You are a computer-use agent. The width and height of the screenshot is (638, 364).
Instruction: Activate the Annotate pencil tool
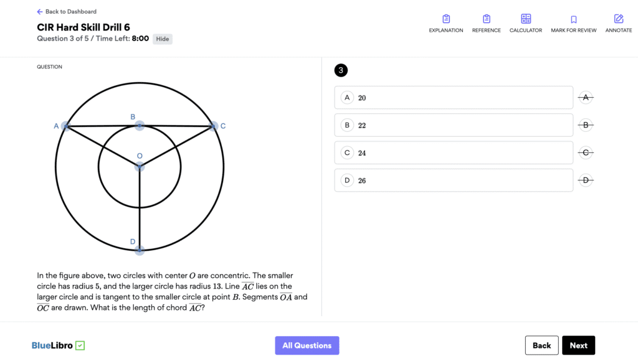[x=618, y=19]
